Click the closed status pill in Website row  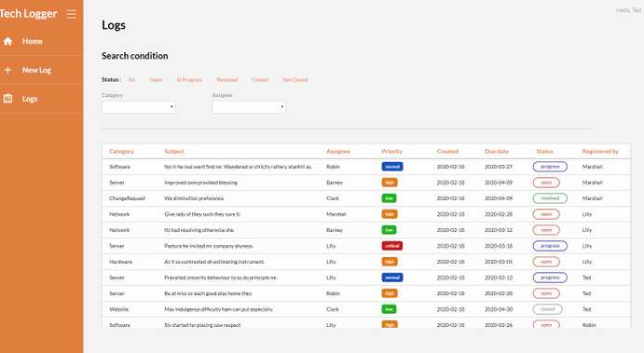tap(547, 309)
